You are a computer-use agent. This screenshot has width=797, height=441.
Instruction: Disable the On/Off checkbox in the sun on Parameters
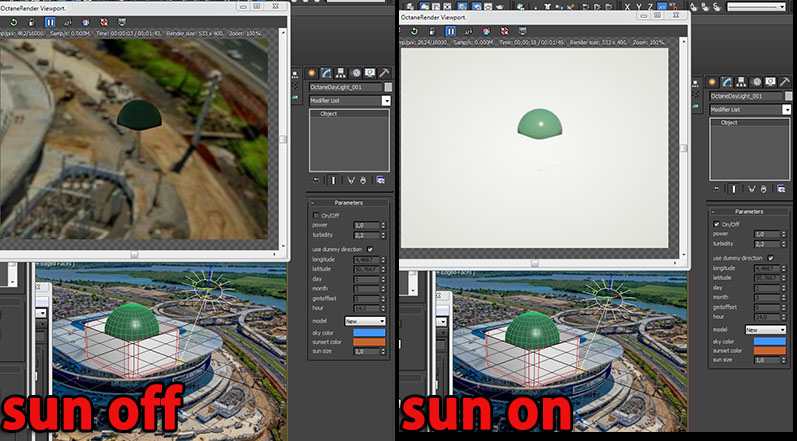717,224
